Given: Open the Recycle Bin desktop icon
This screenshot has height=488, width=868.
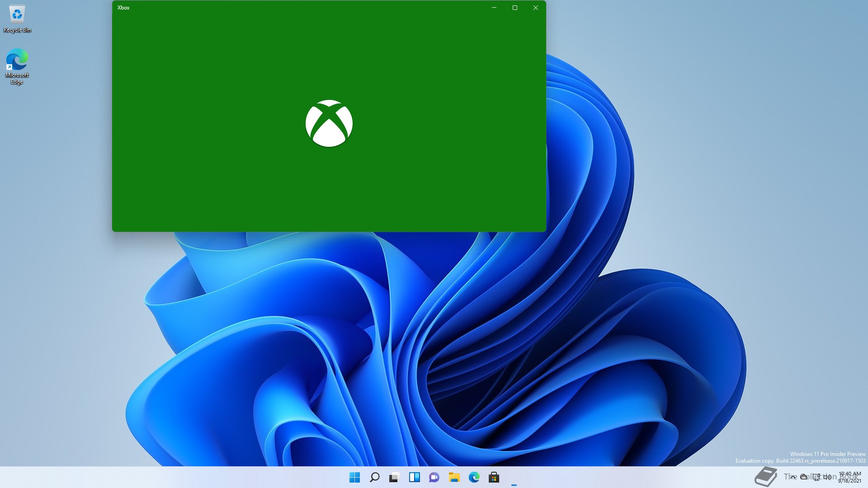Looking at the screenshot, I should (17, 19).
